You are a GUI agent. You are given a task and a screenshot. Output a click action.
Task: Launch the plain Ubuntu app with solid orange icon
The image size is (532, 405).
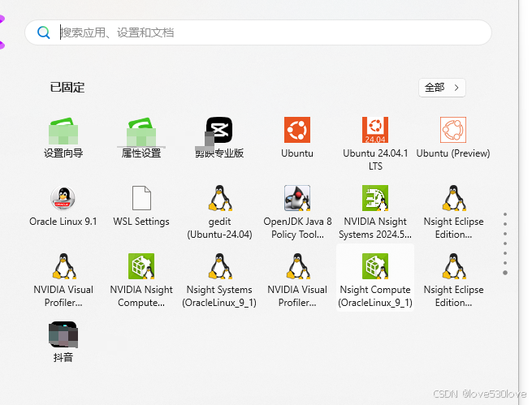[297, 138]
